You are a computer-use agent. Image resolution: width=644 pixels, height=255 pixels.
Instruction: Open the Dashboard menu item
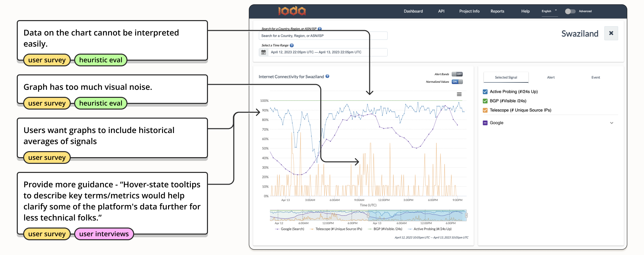click(413, 11)
